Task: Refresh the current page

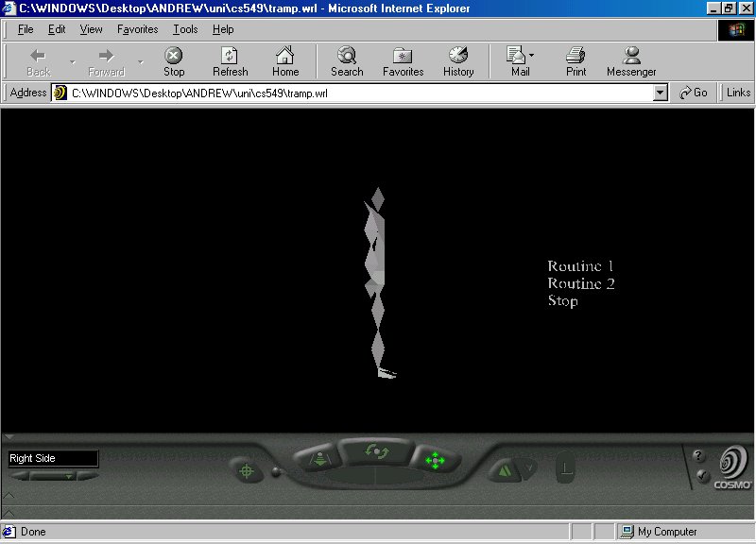Action: (230, 61)
